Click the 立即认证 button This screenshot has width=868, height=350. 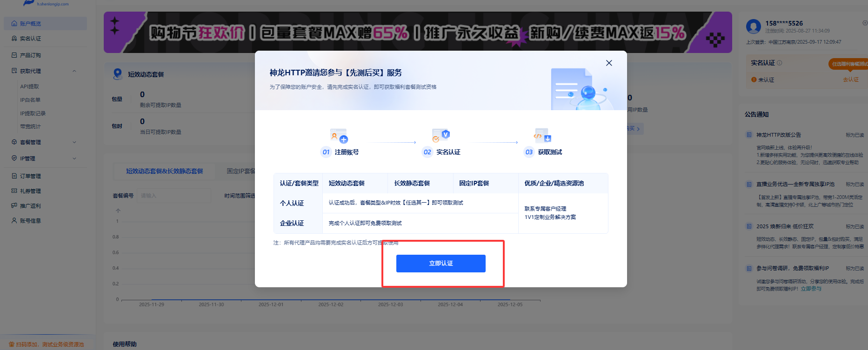click(x=441, y=264)
